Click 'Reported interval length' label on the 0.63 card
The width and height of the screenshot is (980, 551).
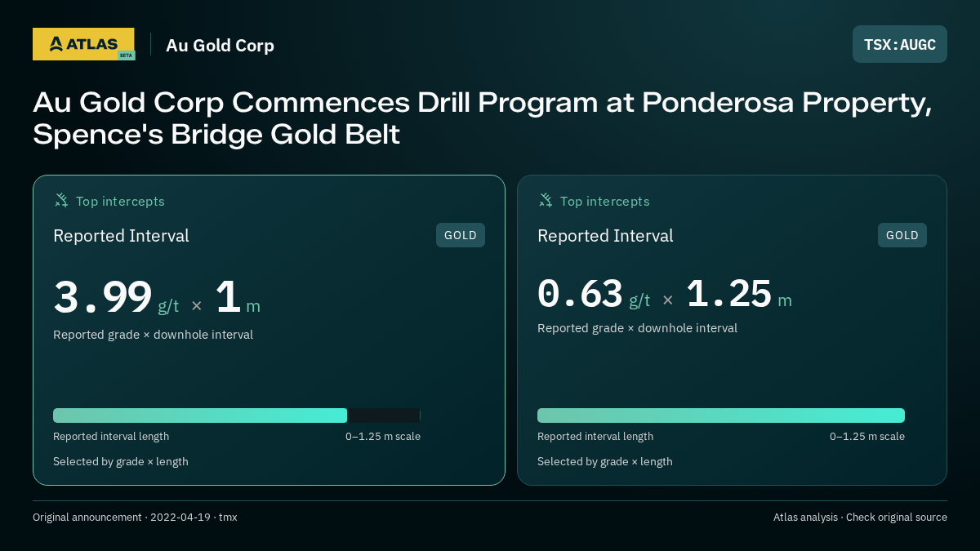(x=595, y=437)
